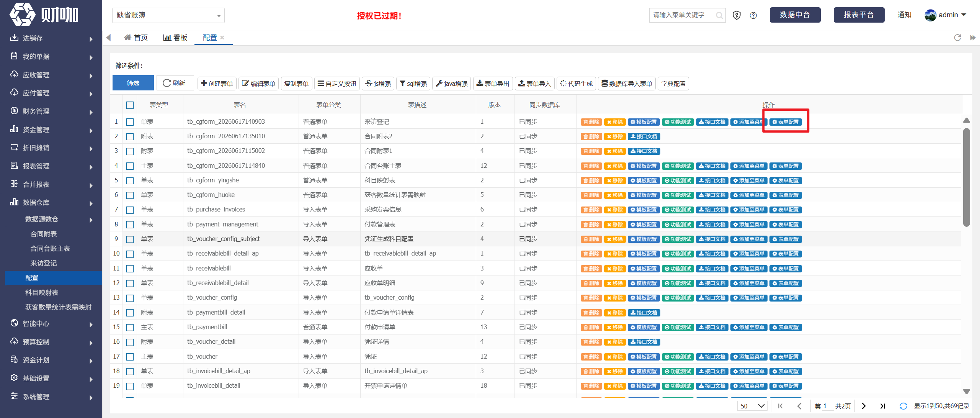Click the 创建表单 button
Image resolution: width=980 pixels, height=418 pixels.
pyautogui.click(x=217, y=84)
